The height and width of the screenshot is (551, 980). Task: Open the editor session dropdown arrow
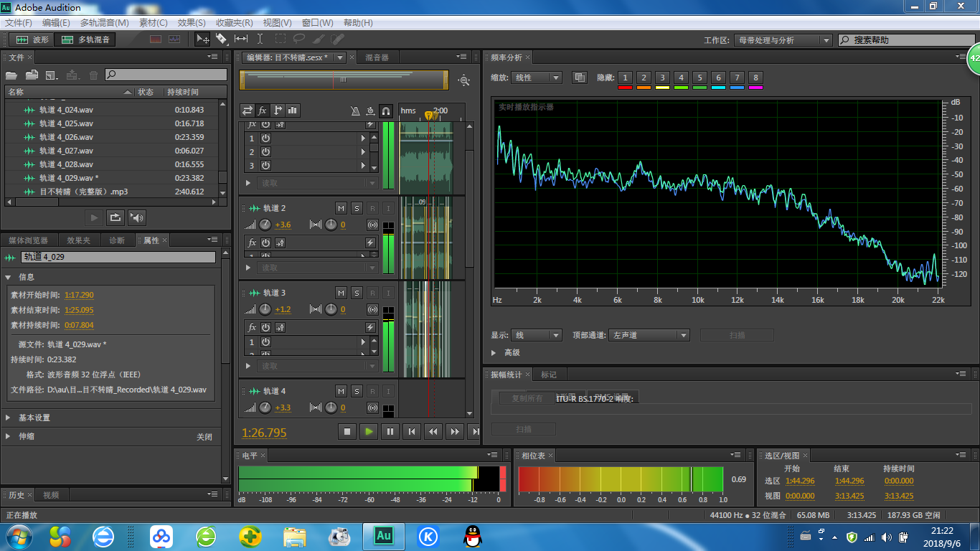(340, 57)
